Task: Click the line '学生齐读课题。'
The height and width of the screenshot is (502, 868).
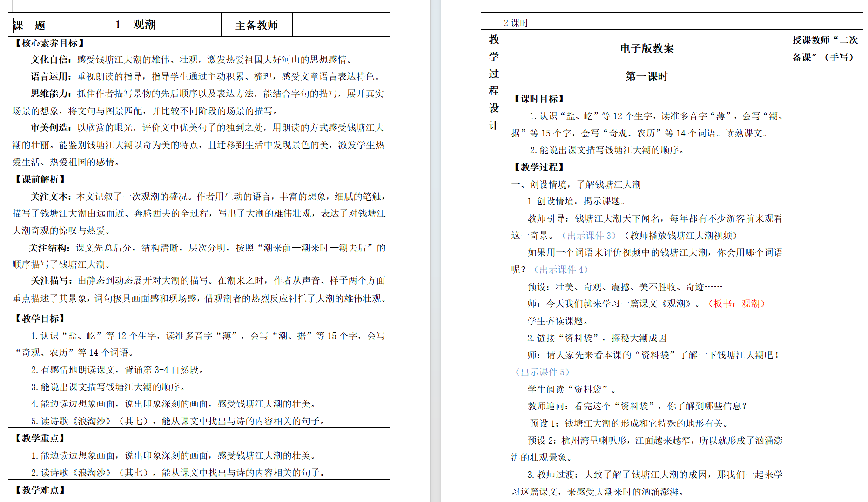Action: [x=558, y=321]
